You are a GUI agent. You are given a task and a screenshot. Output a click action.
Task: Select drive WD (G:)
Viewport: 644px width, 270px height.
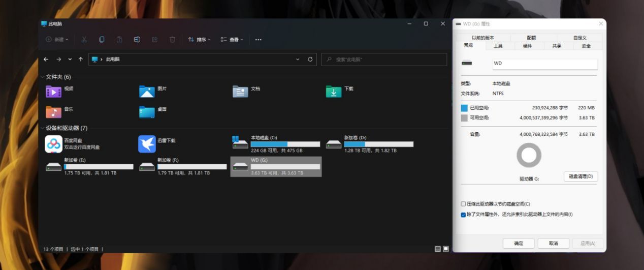[276, 166]
